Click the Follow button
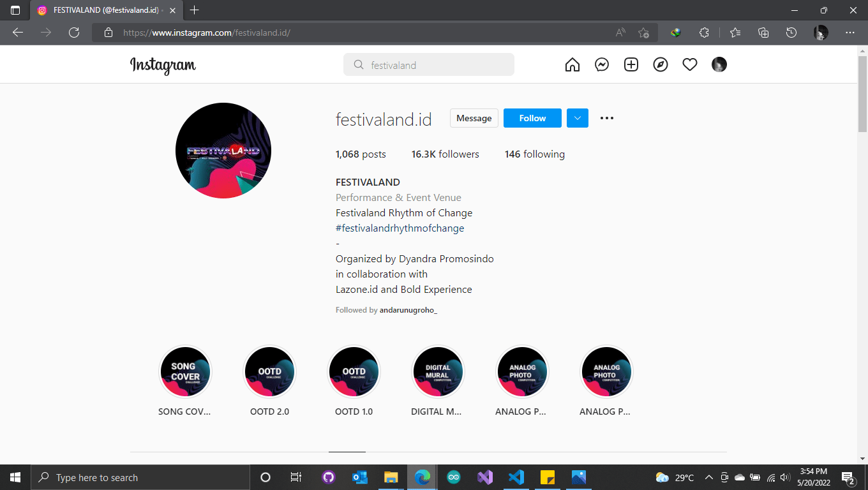868x490 pixels. click(x=532, y=118)
